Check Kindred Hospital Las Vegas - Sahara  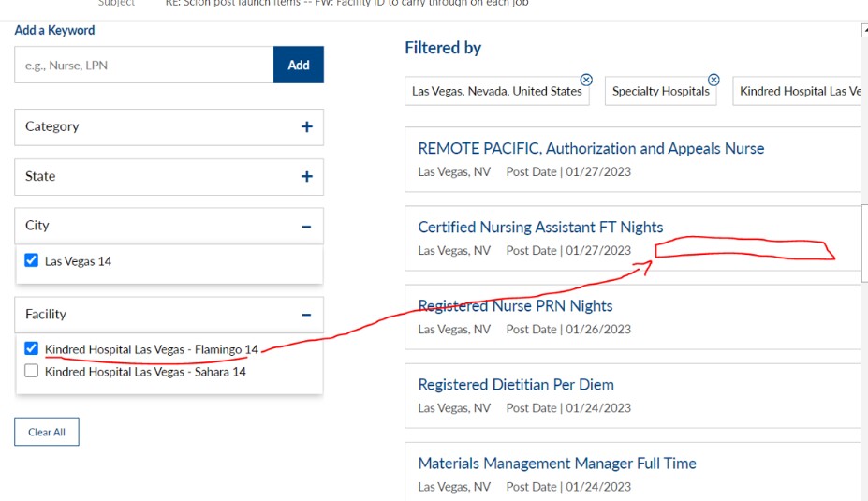(32, 372)
